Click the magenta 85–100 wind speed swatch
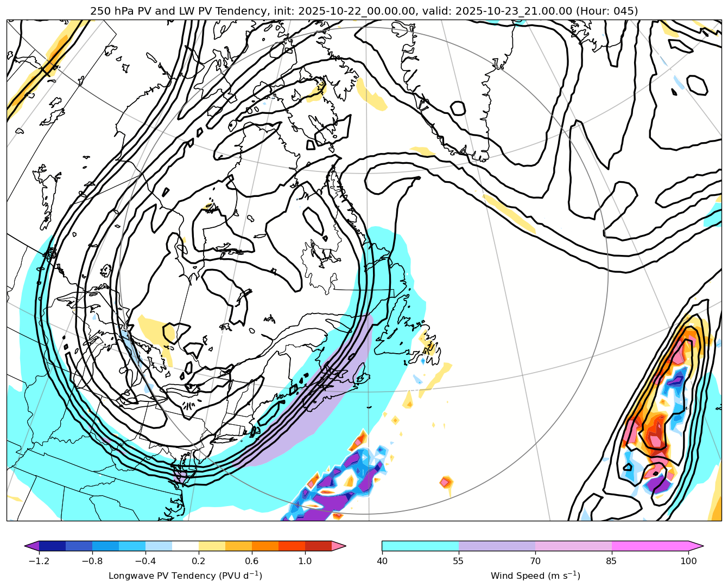The image size is (728, 588). 650,546
